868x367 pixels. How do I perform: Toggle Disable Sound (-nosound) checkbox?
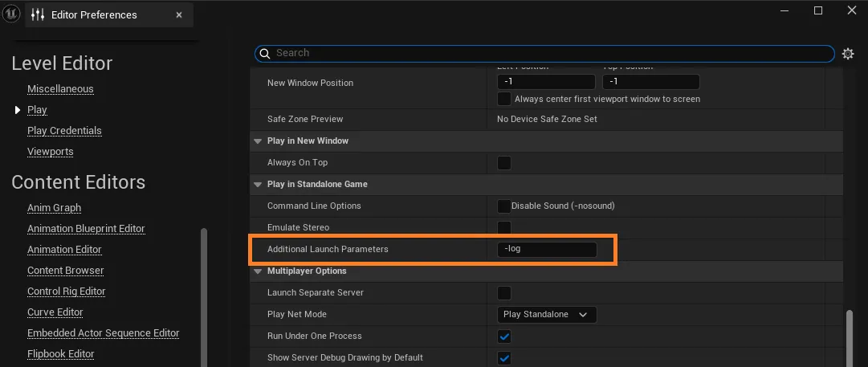[504, 206]
